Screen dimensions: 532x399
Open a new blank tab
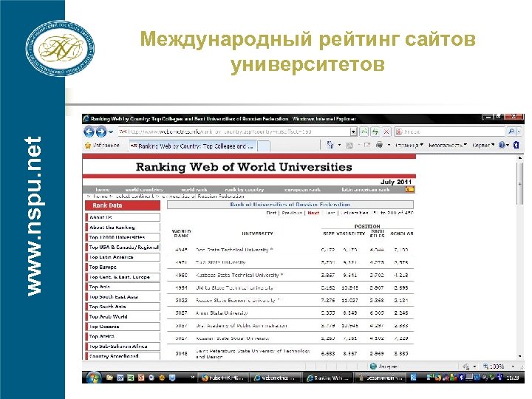click(x=264, y=146)
